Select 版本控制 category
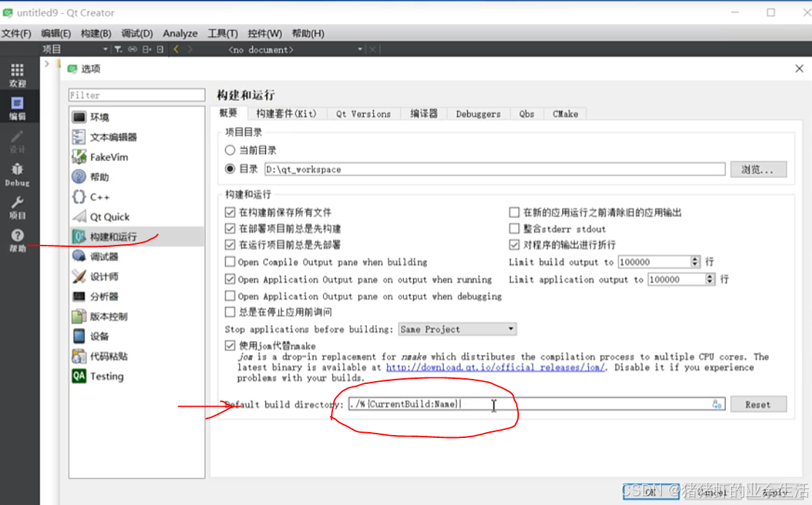This screenshot has width=812, height=505. click(137, 316)
